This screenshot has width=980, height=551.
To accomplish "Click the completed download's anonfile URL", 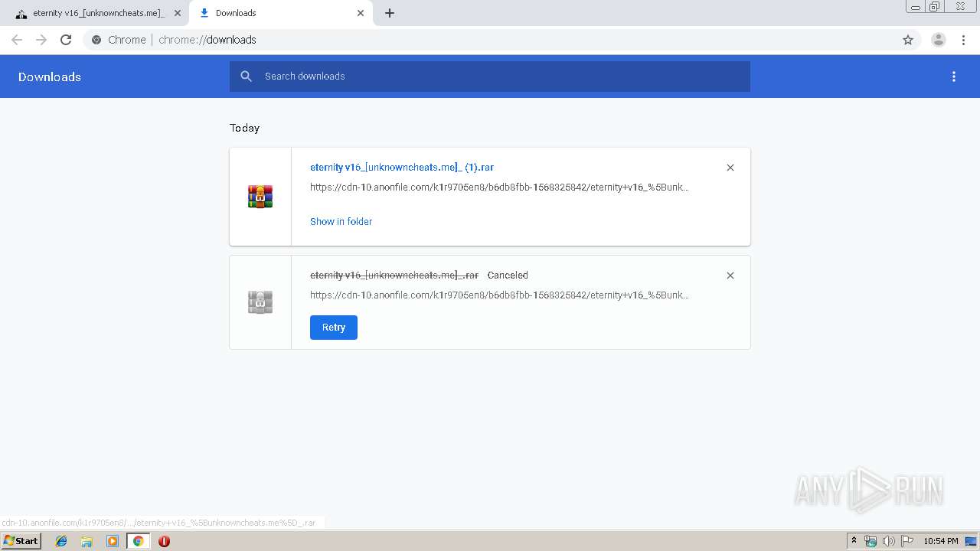I will 499,187.
